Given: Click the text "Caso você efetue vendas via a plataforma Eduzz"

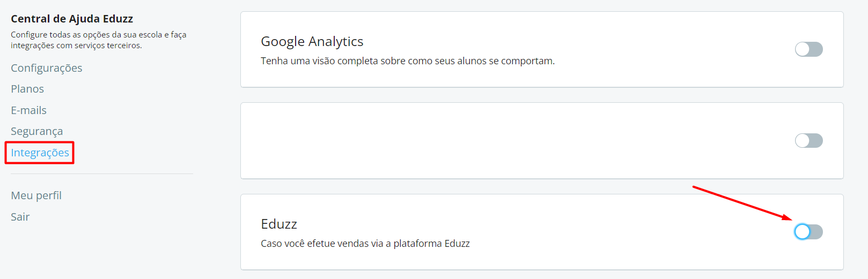Looking at the screenshot, I should [365, 244].
